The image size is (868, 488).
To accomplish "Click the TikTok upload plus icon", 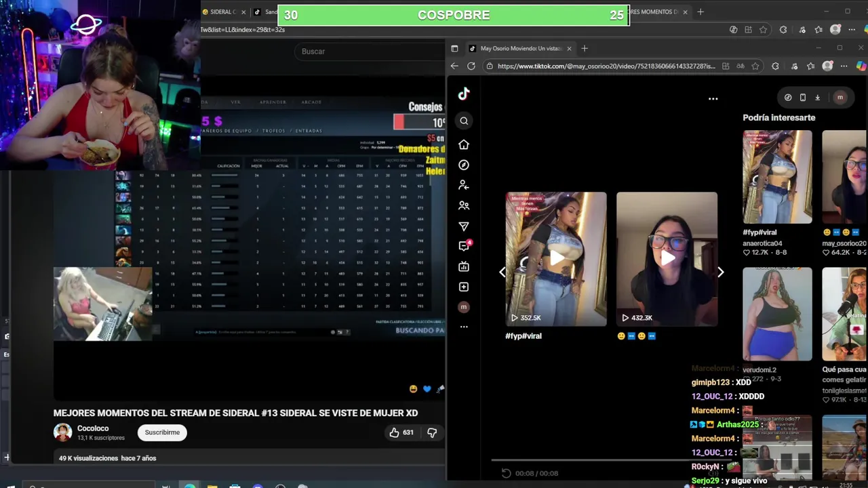I will pos(464,287).
